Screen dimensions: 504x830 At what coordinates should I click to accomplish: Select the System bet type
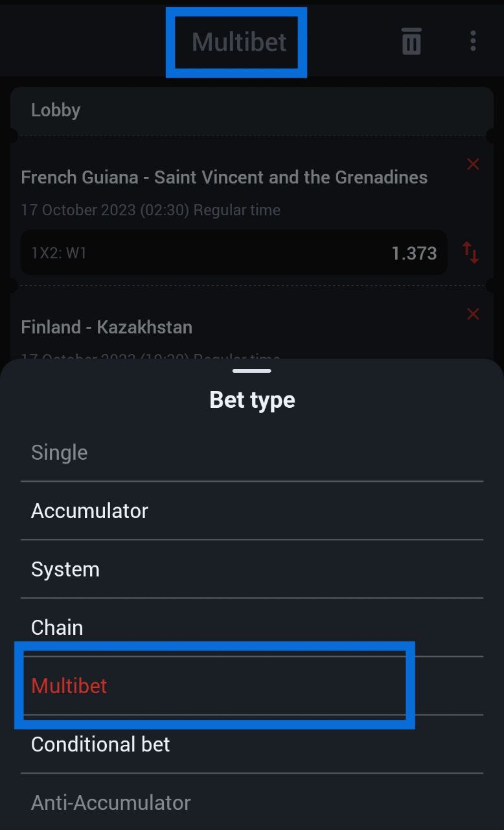coord(65,569)
